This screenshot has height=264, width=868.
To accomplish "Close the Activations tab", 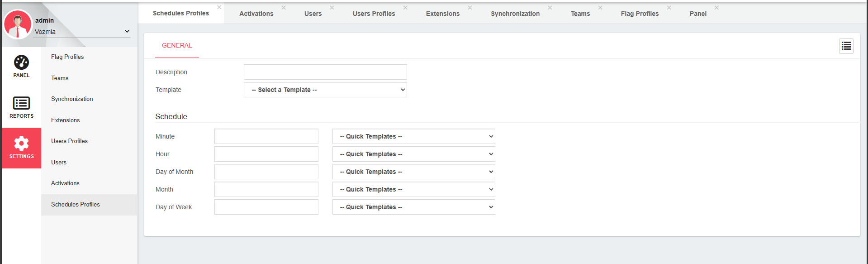I will 284,8.
